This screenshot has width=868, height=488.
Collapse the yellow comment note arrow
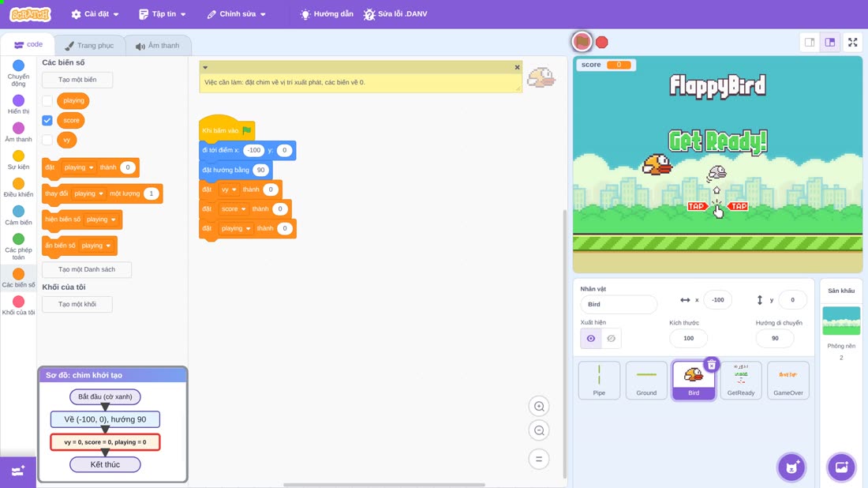tap(205, 68)
